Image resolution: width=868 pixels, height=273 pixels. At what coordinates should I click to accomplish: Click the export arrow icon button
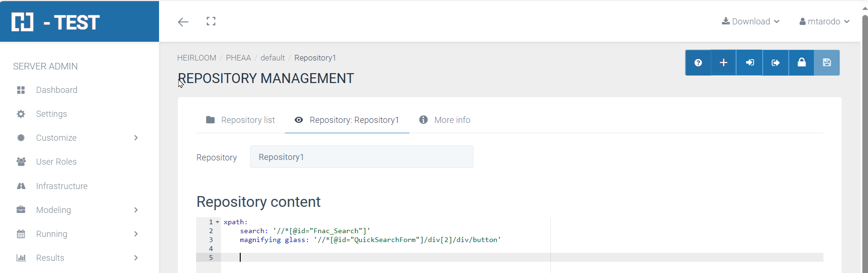[776, 63]
